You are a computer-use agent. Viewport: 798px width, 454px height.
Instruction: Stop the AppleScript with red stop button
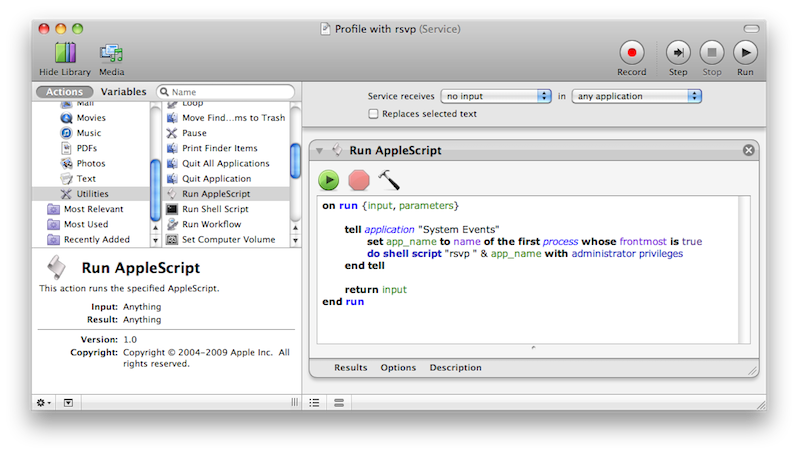click(359, 180)
